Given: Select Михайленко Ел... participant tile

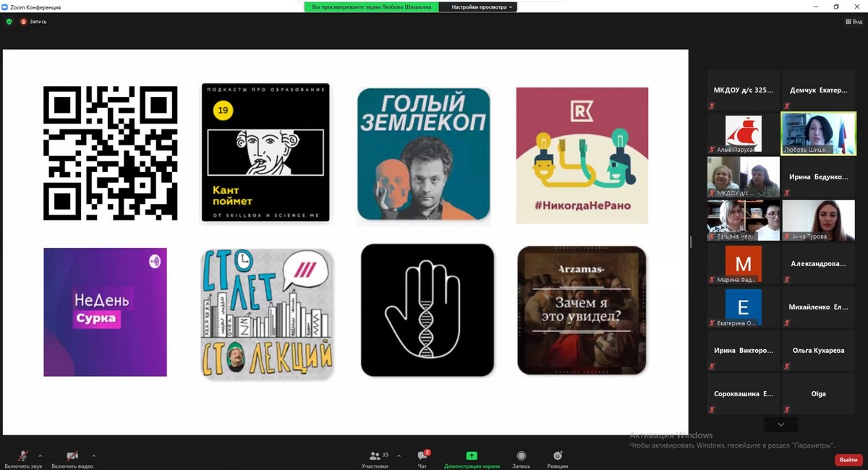Looking at the screenshot, I should (819, 307).
